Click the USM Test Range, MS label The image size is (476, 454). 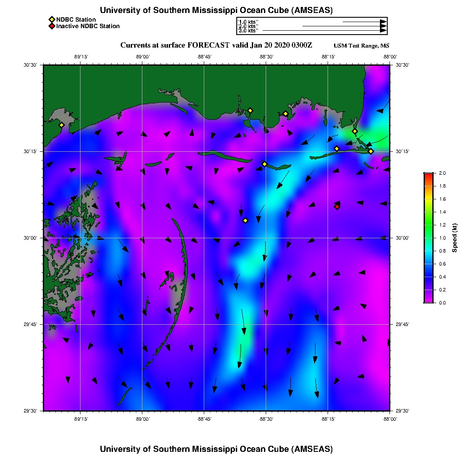click(x=361, y=46)
